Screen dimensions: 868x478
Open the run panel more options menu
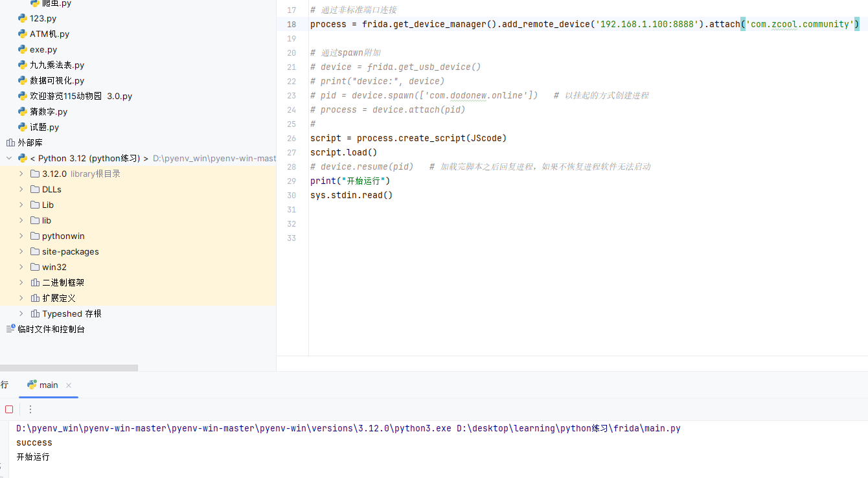pos(30,409)
